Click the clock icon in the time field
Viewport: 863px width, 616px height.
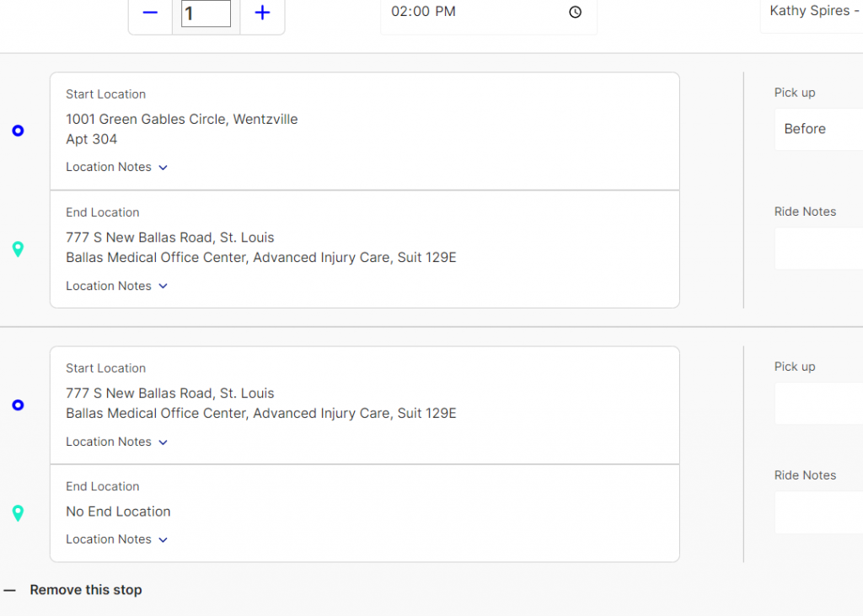point(575,12)
